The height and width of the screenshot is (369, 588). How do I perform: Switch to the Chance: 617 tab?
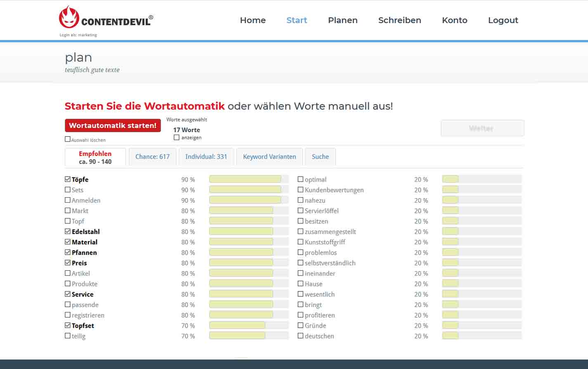coord(152,157)
